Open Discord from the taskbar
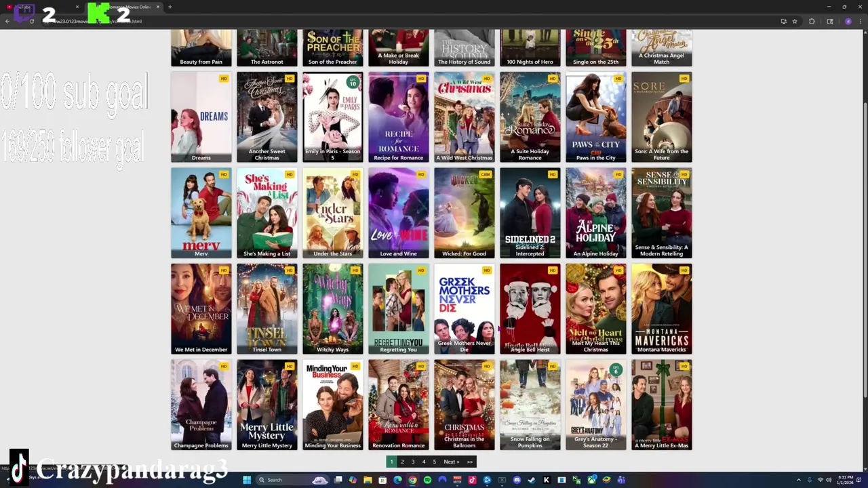 (517, 480)
